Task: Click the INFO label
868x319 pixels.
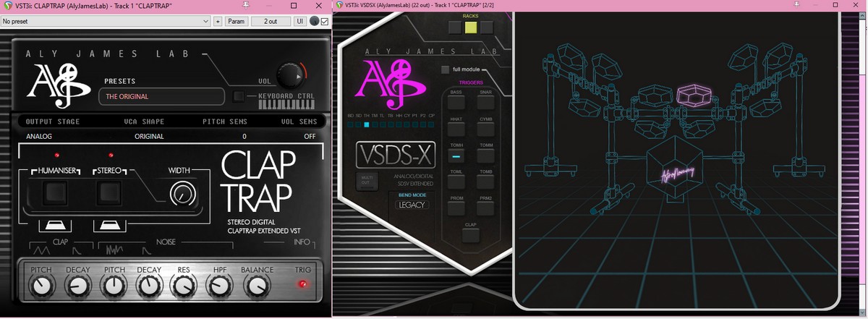Action: click(302, 242)
